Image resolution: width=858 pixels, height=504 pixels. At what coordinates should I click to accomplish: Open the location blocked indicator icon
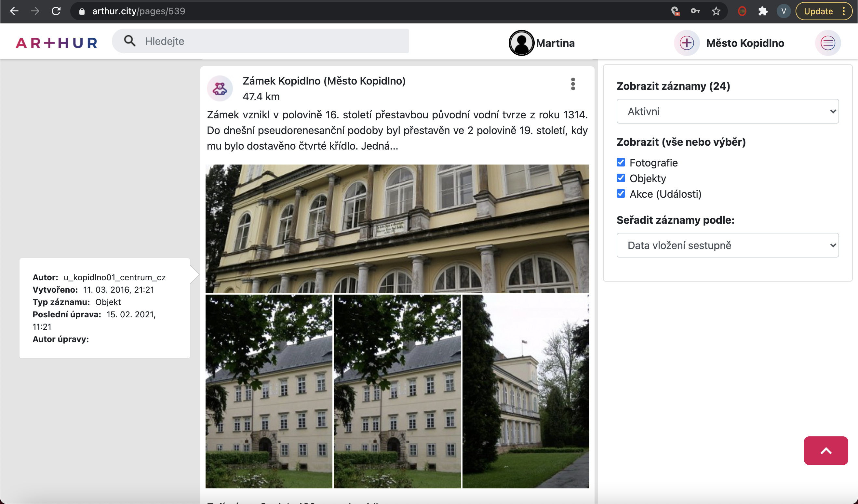click(x=675, y=11)
